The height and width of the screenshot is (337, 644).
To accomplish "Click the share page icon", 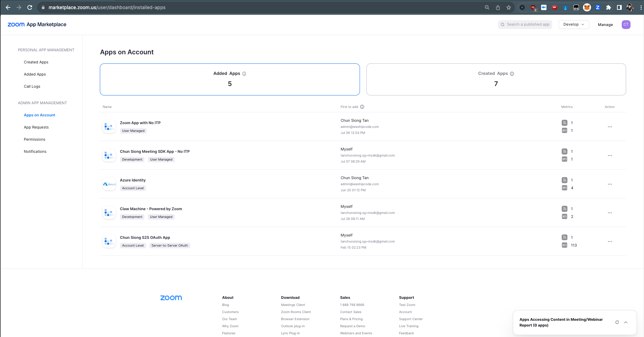I will coord(498,7).
